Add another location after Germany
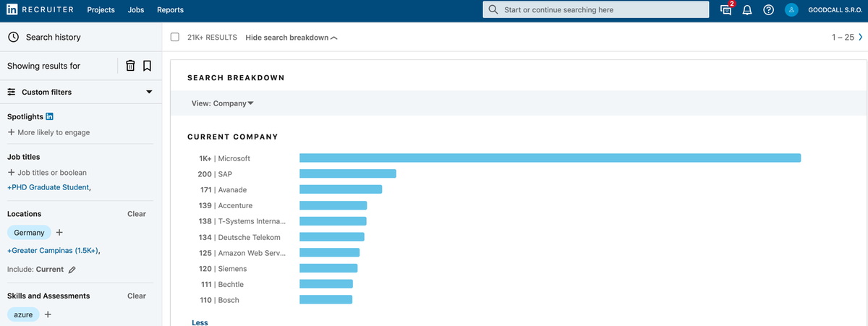868x326 pixels. [x=59, y=233]
